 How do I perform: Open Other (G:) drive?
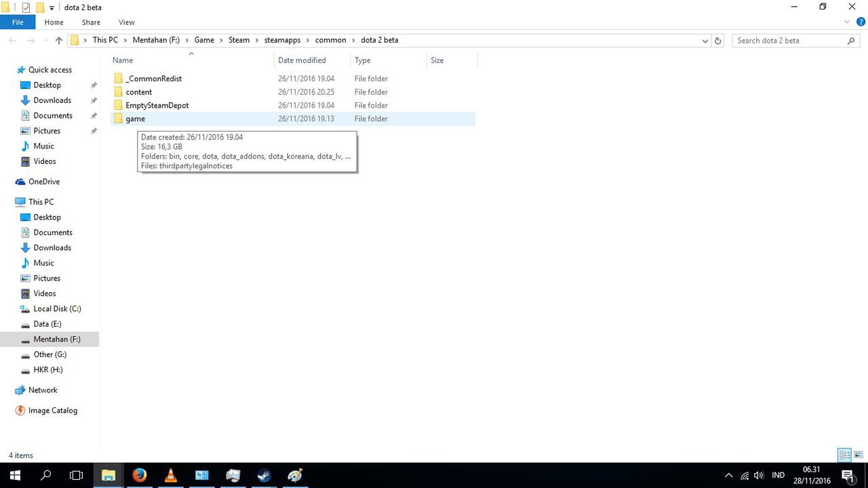(50, 354)
